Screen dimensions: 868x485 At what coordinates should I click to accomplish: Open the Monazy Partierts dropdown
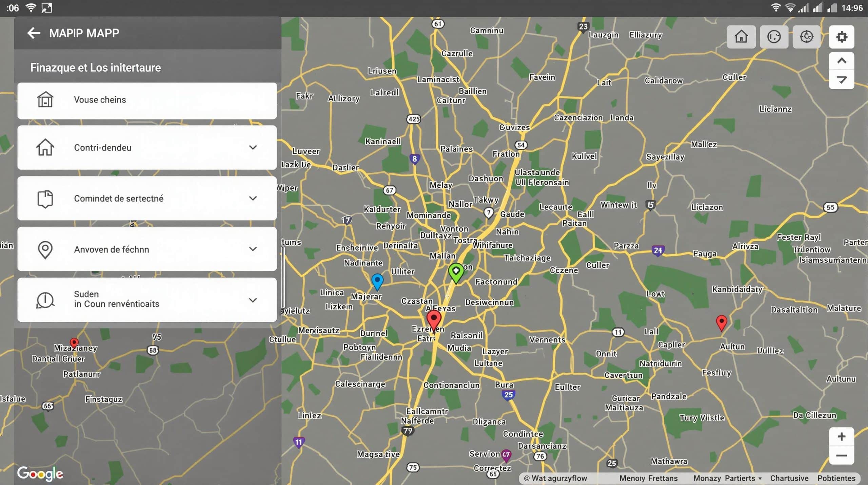(x=728, y=478)
